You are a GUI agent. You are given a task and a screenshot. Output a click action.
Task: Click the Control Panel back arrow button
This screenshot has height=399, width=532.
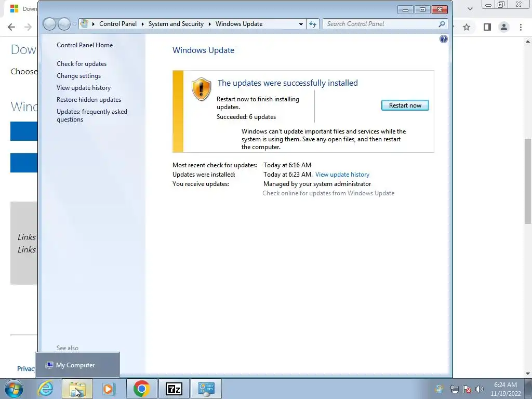49,24
